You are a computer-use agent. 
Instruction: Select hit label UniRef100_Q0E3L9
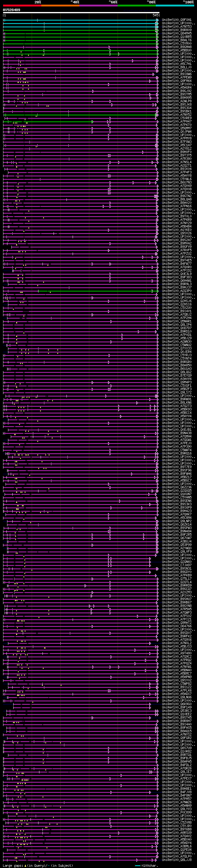click(177, 274)
